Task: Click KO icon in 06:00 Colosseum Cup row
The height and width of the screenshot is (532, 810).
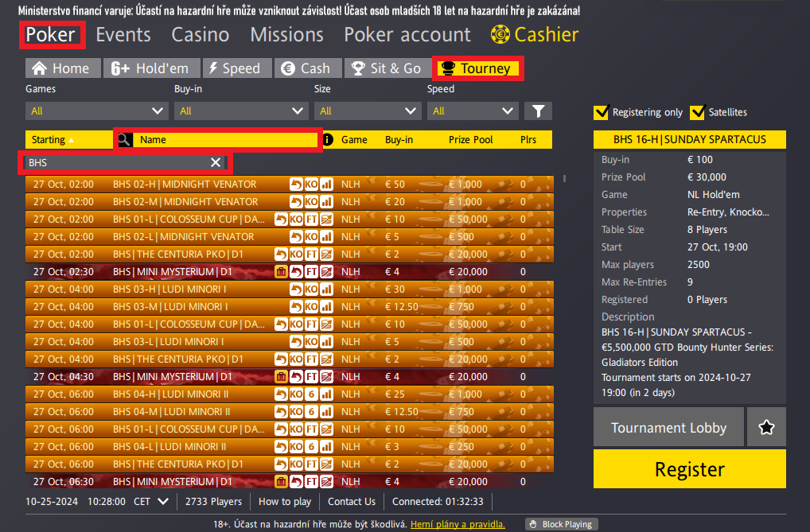Action: [x=297, y=429]
